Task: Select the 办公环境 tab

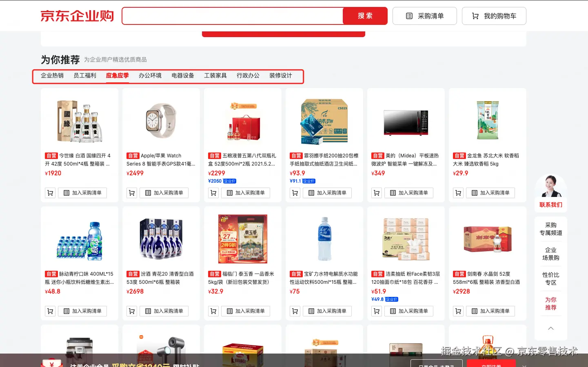Action: point(150,75)
